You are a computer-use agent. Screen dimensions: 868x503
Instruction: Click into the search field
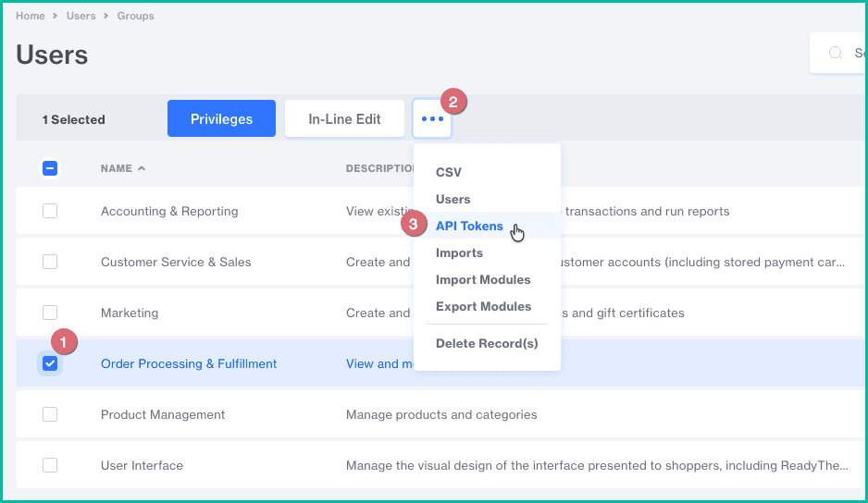point(838,53)
